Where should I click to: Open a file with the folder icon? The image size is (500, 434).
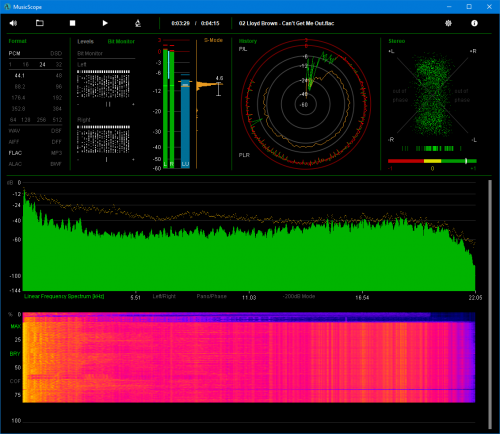point(40,23)
